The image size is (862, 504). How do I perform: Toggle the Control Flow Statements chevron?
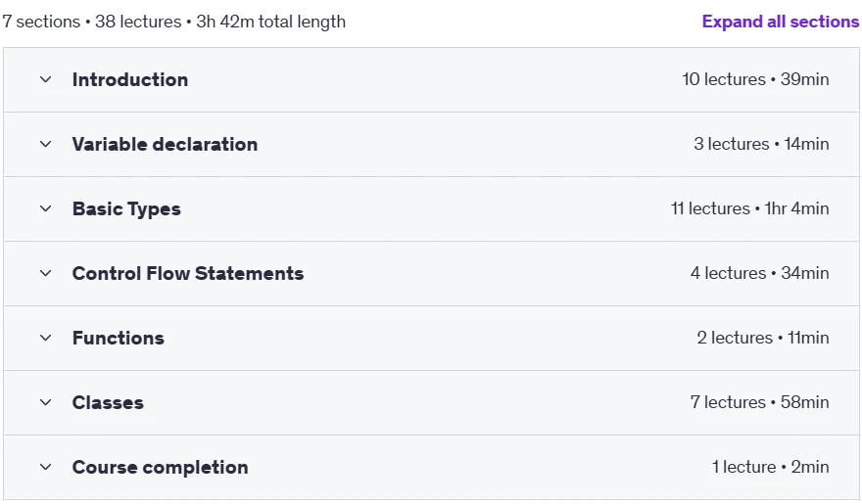[x=46, y=273]
